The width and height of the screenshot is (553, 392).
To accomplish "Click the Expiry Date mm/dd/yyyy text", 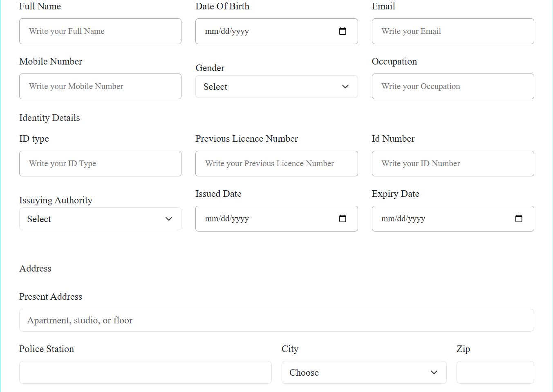I will [x=403, y=218].
